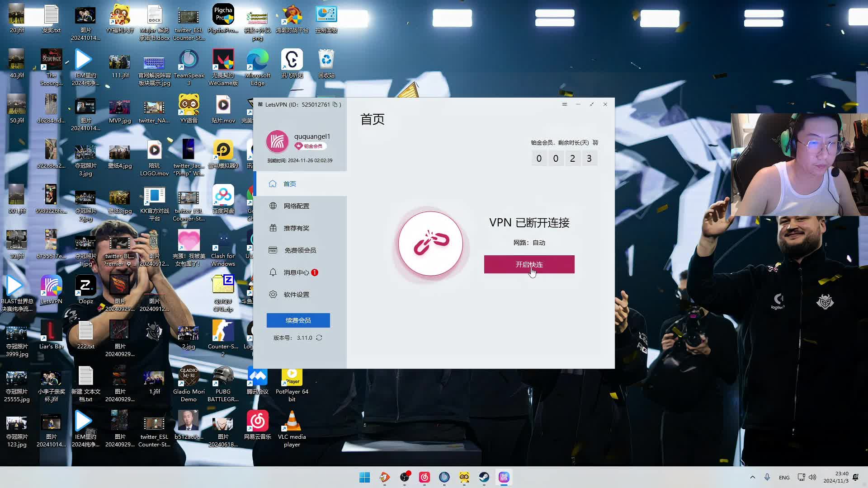Viewport: 868px width, 488px height.
Task: Open the 首页 home tab
Action: (x=301, y=184)
